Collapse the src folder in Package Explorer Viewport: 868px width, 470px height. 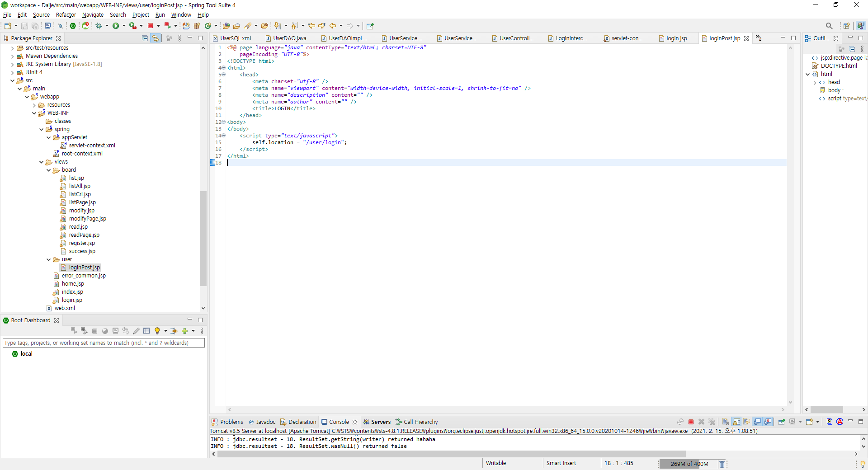click(x=12, y=80)
